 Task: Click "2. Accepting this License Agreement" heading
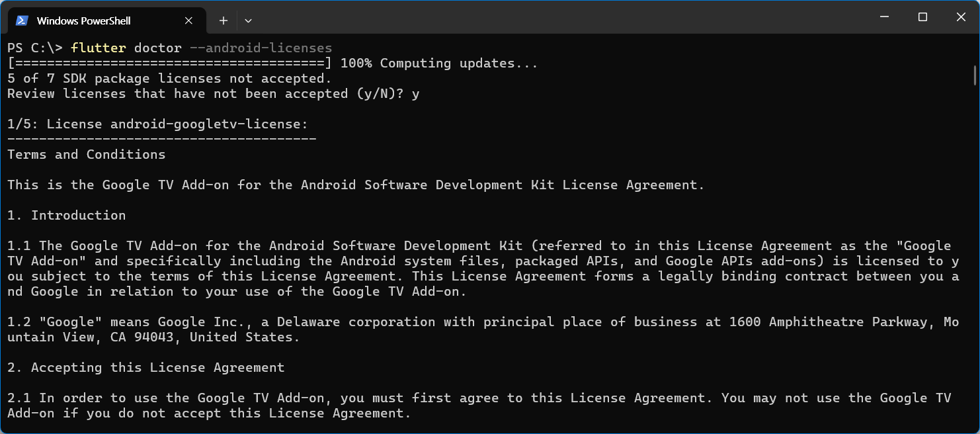point(146,368)
